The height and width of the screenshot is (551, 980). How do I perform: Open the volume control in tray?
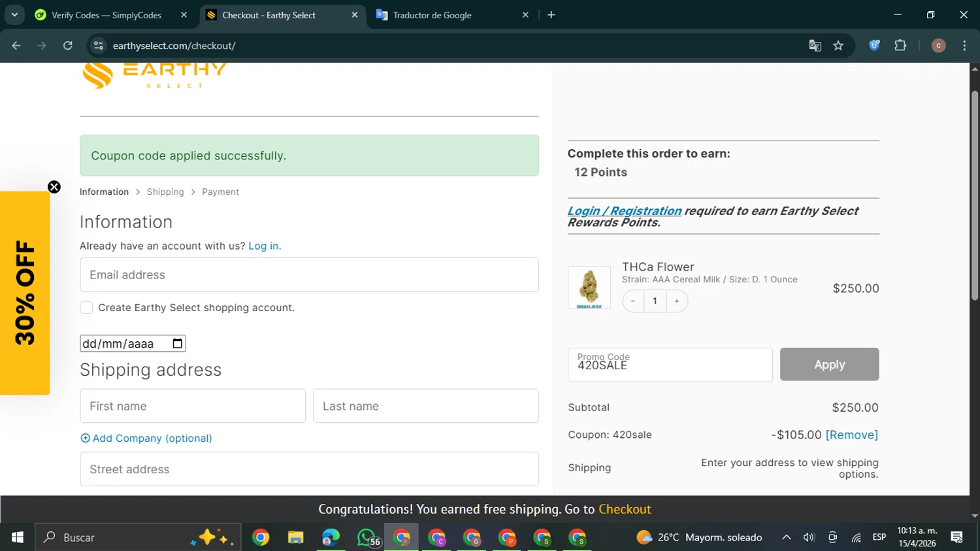809,537
